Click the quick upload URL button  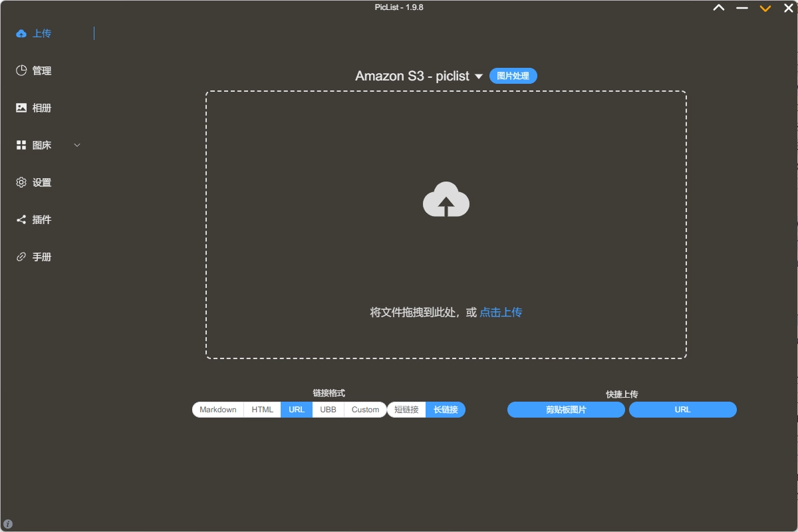pos(683,410)
